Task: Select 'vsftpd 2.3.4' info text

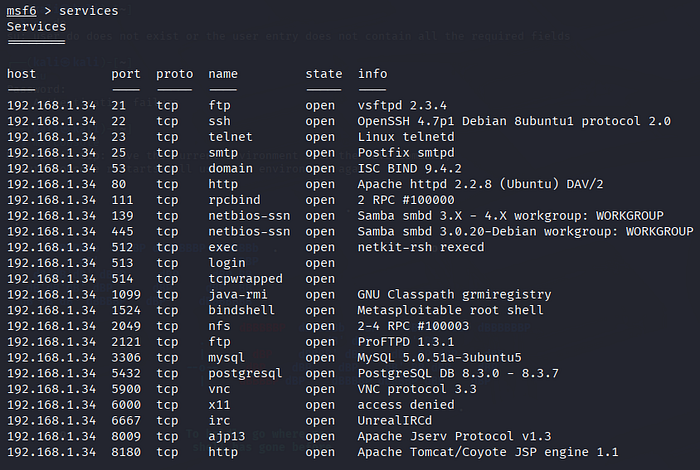Action: [x=402, y=105]
